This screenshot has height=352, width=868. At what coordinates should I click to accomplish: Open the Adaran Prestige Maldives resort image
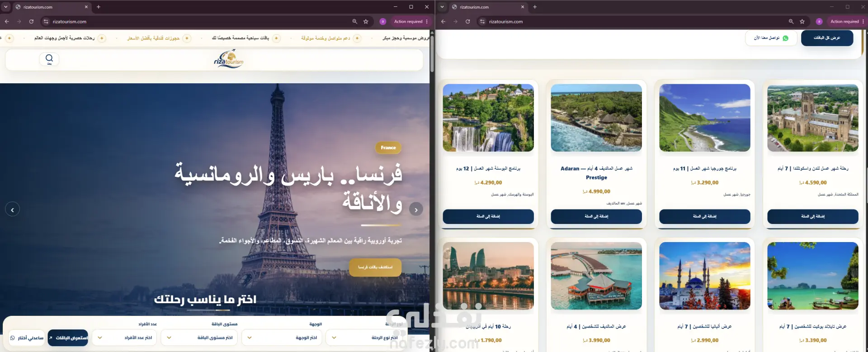[x=596, y=118]
